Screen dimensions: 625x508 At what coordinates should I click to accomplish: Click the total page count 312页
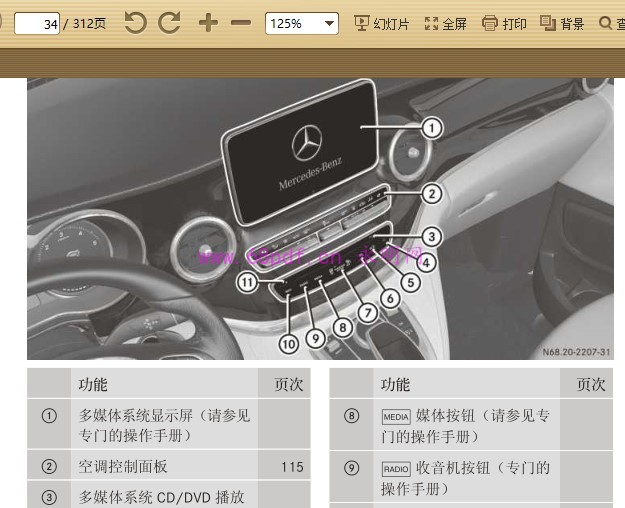[90, 24]
